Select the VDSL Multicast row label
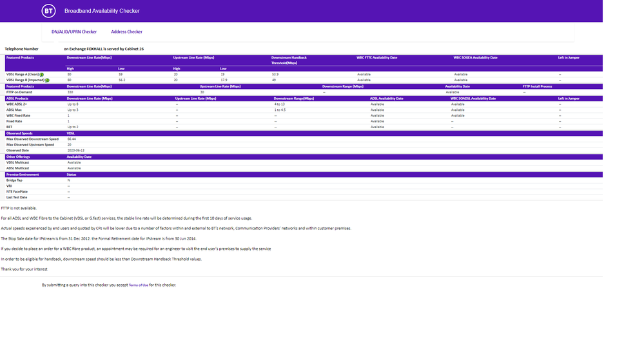The image size is (644, 362). click(18, 162)
